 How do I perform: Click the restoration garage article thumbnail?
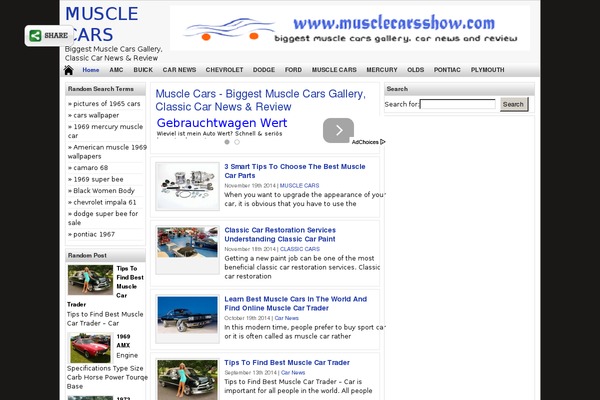coord(188,242)
